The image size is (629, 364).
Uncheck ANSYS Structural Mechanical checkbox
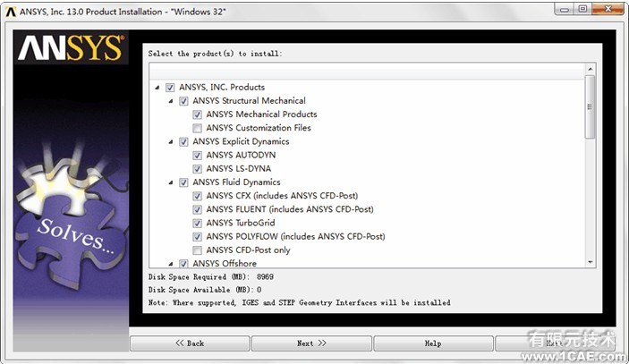(x=183, y=101)
